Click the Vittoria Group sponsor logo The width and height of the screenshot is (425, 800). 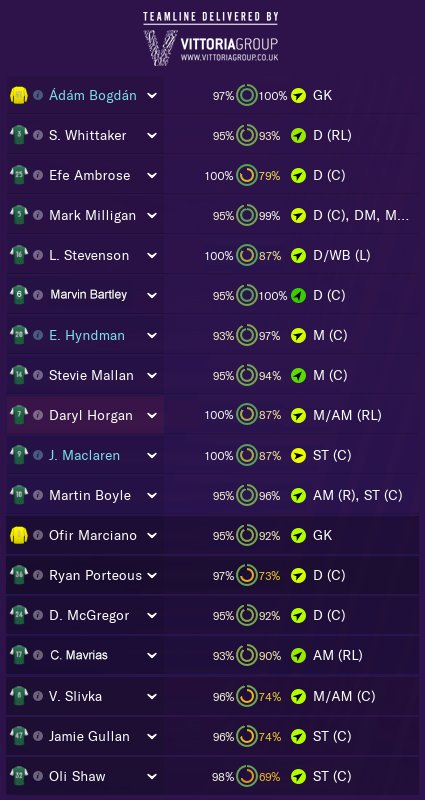point(211,47)
